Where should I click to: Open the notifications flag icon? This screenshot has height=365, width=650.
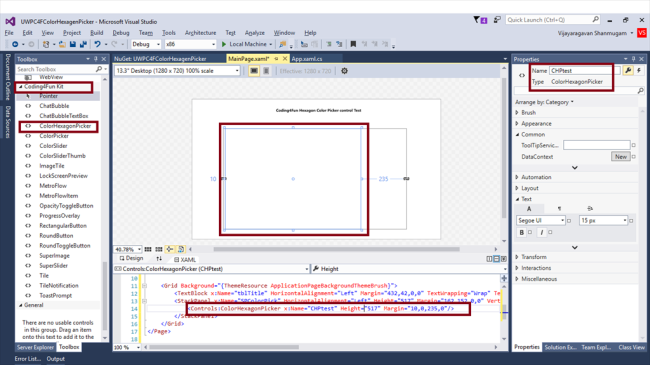(x=477, y=19)
